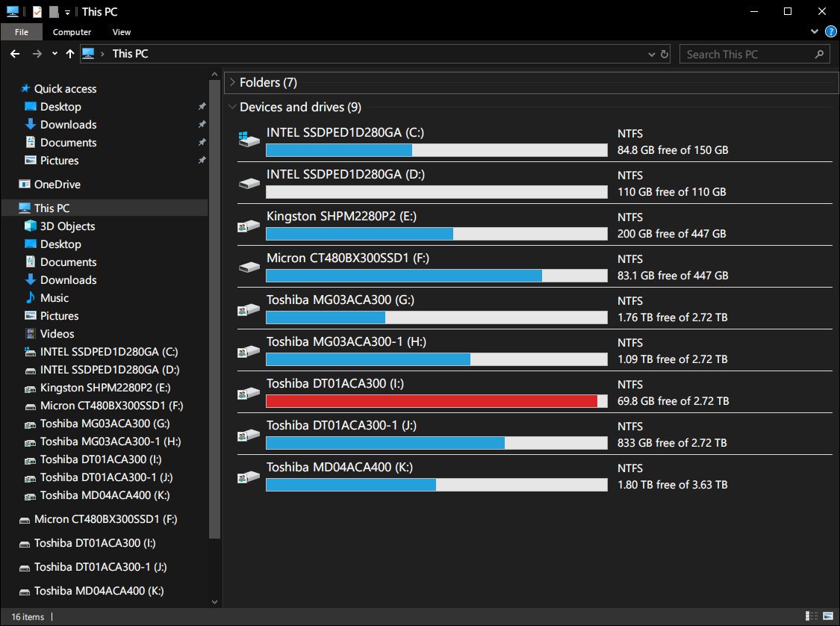Collapse the Devices and drives group
Viewport: 840px width, 626px height.
[232, 107]
